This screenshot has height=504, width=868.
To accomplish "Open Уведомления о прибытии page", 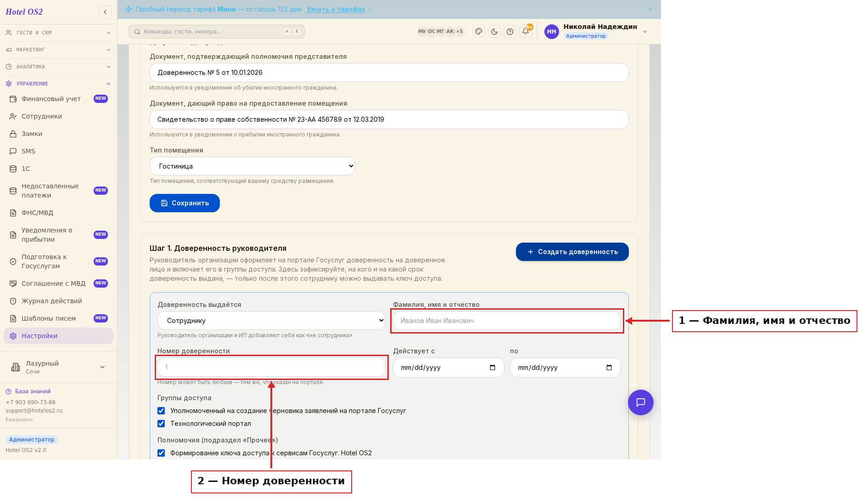I will pyautogui.click(x=58, y=235).
